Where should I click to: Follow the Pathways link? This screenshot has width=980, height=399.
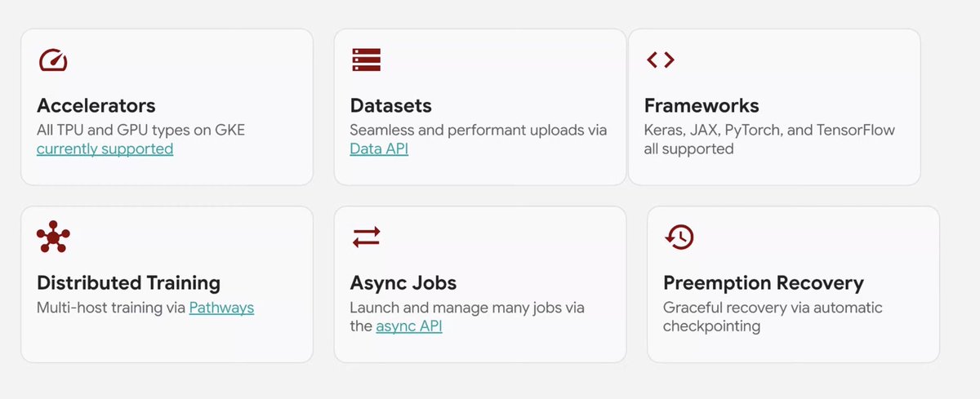[x=221, y=308]
